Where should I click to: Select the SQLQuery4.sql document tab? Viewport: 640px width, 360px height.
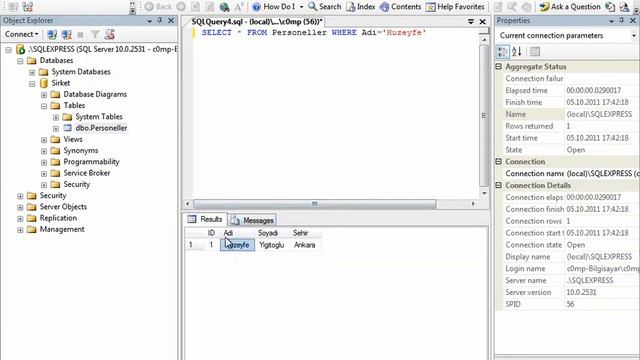coord(257,22)
